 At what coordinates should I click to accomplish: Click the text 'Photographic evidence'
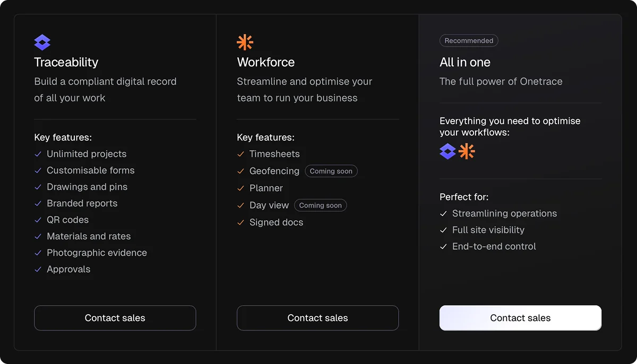coord(97,253)
